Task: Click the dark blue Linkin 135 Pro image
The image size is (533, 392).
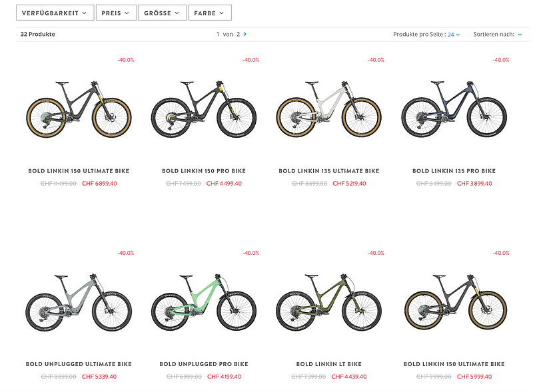Action: [454, 108]
